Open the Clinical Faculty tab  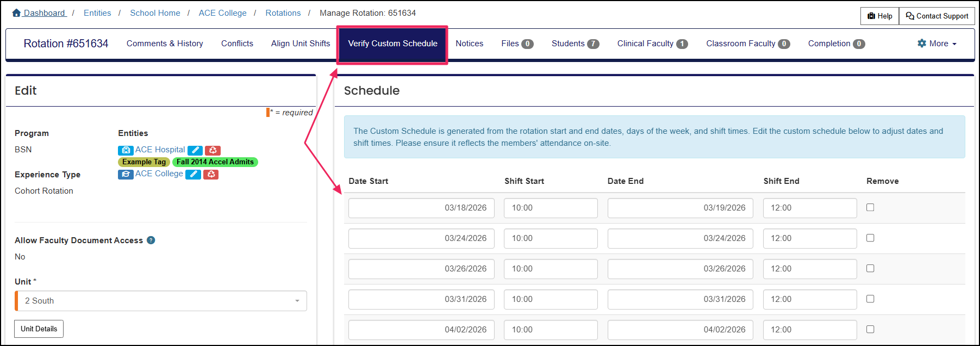click(x=652, y=44)
